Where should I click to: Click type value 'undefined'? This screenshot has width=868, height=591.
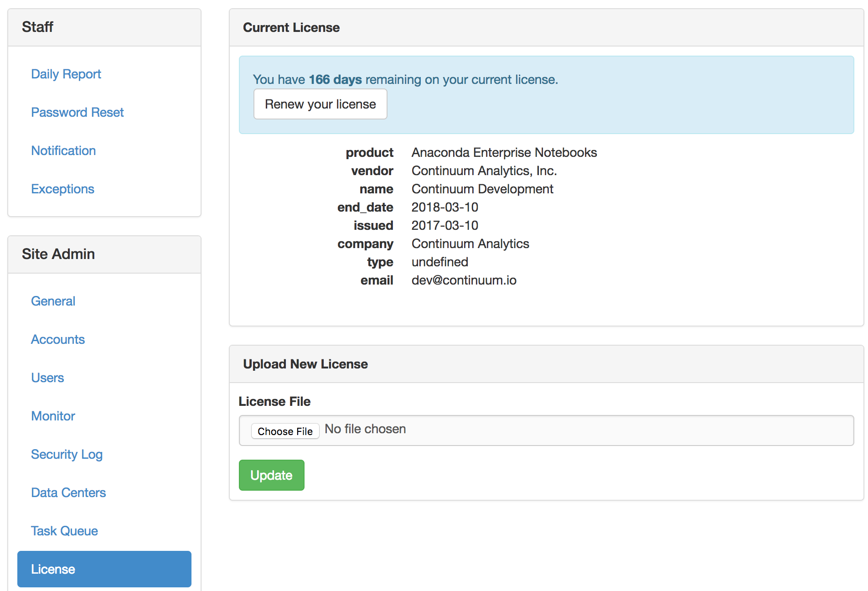(440, 262)
